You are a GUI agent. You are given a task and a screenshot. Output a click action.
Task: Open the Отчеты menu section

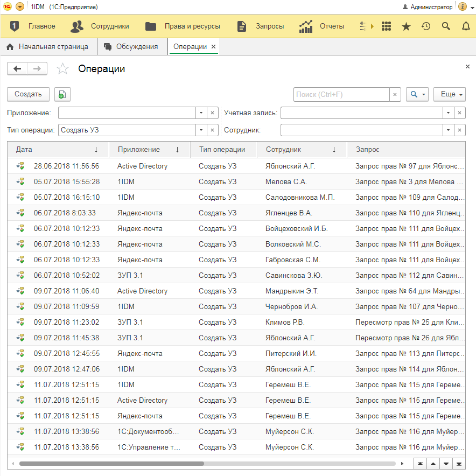[x=322, y=26]
